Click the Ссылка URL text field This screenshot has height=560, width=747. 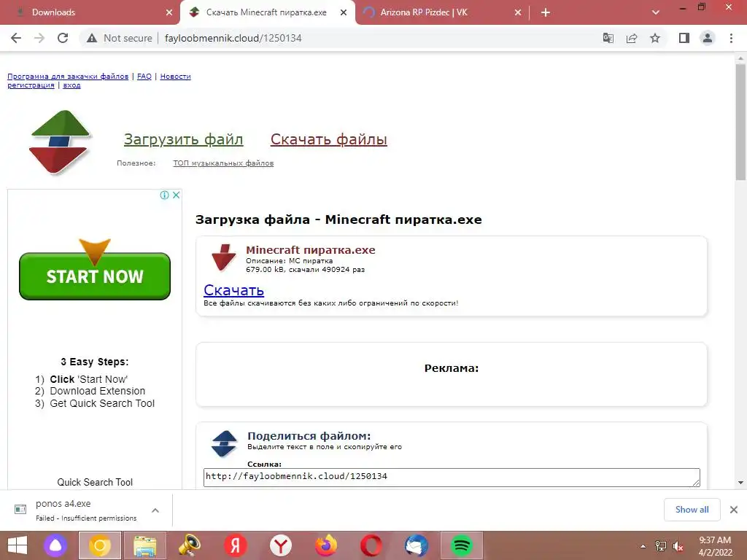(x=452, y=477)
